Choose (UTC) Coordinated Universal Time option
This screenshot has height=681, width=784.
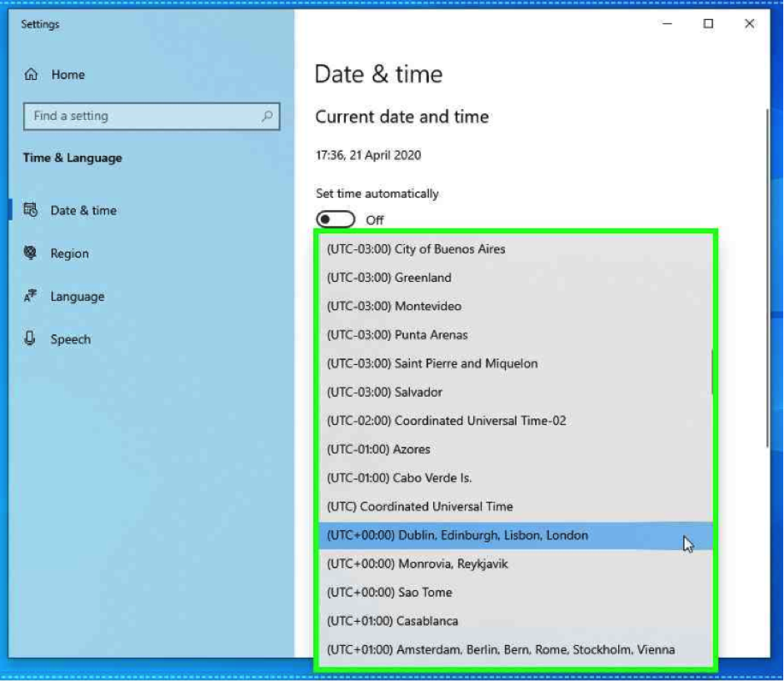click(419, 507)
